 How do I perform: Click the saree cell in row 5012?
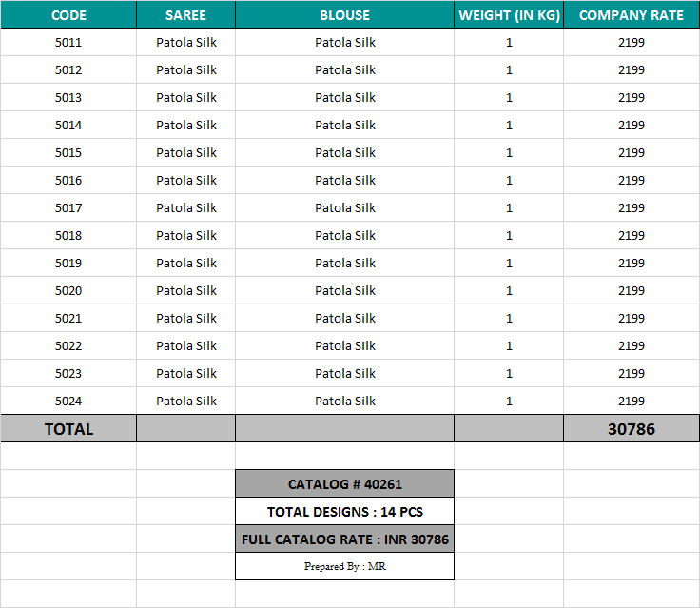pyautogui.click(x=186, y=70)
